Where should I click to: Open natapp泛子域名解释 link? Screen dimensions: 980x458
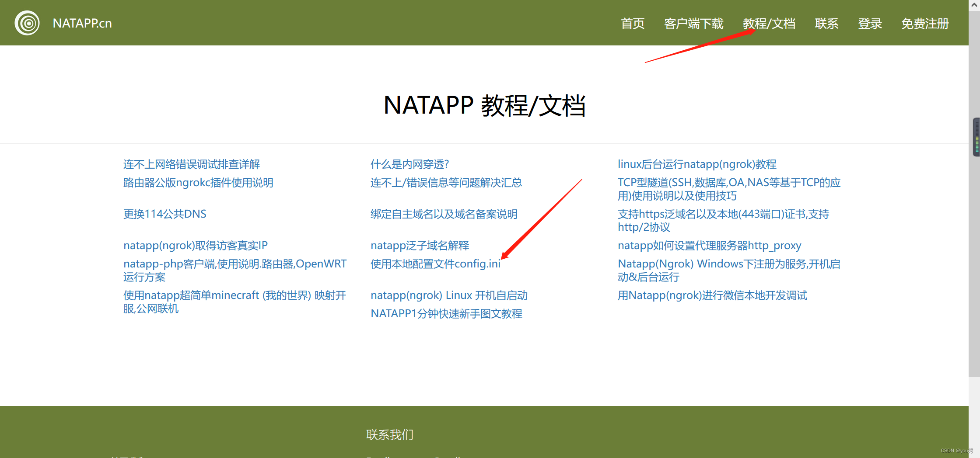click(420, 246)
